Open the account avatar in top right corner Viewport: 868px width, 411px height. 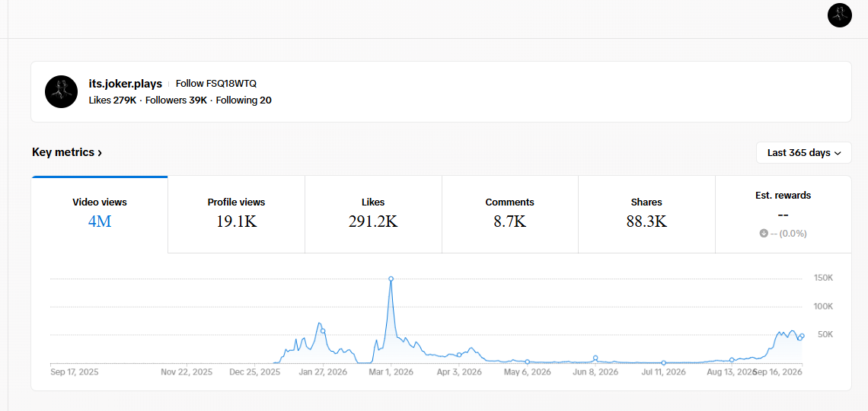tap(839, 15)
